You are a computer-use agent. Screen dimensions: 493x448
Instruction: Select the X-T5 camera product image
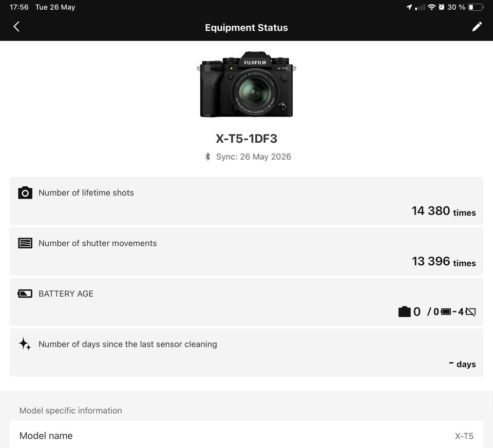point(246,85)
